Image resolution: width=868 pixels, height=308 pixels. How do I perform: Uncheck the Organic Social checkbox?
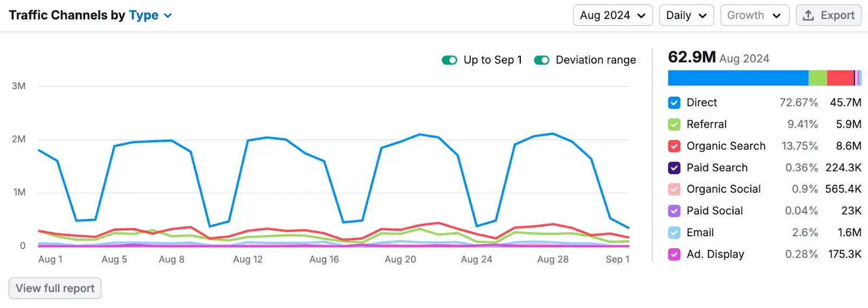click(x=674, y=189)
